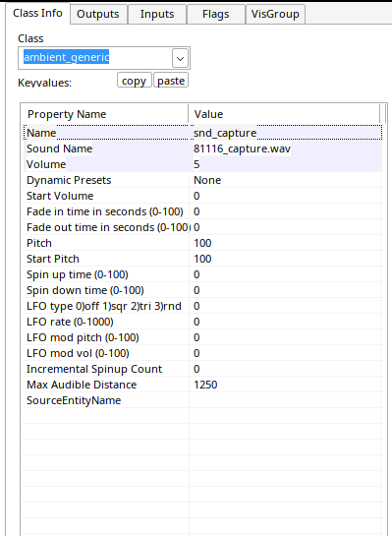Click the empty SourceEntityName value cell

coord(286,400)
